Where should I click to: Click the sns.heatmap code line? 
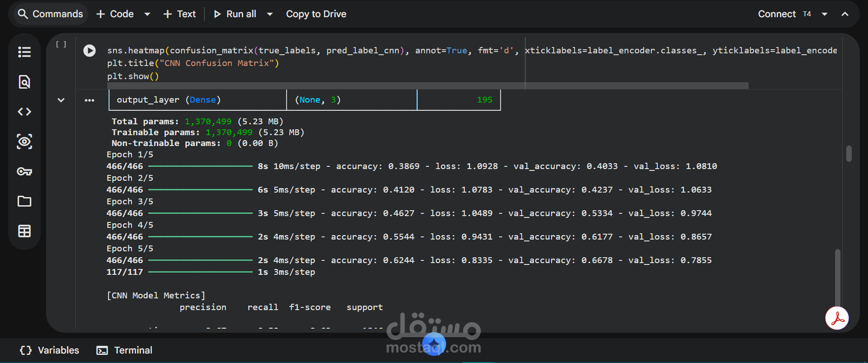pyautogui.click(x=472, y=51)
